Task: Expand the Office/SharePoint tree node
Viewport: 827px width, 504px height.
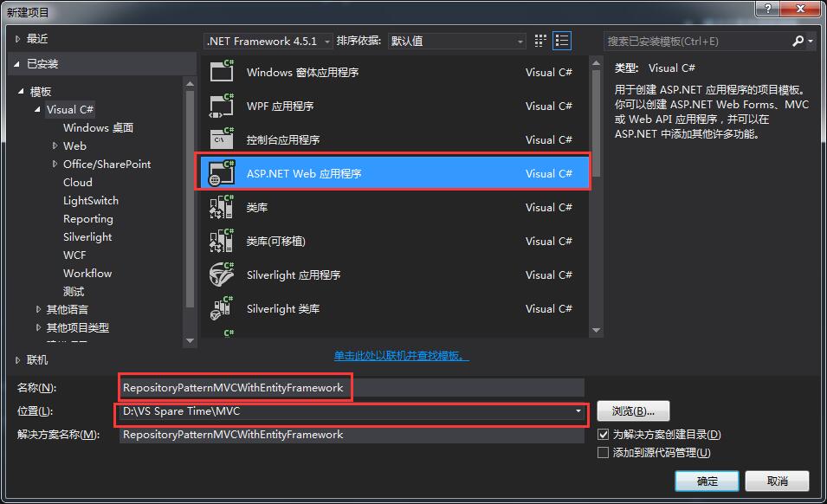Action: pyautogui.click(x=55, y=164)
